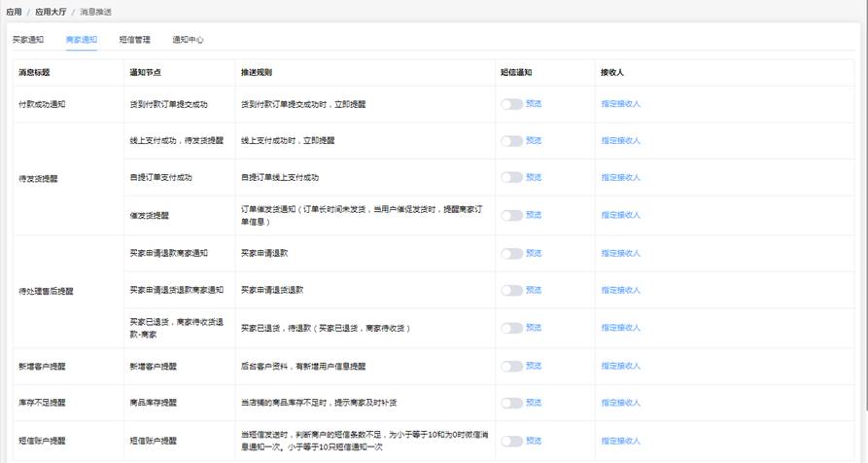
Task: Enable SMS for 买家申请退款商家通知 row
Action: coord(511,253)
